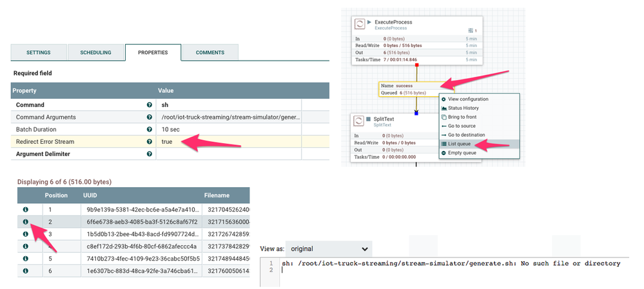
Task: Click the Redirect Error Stream property name
Action: click(x=45, y=141)
